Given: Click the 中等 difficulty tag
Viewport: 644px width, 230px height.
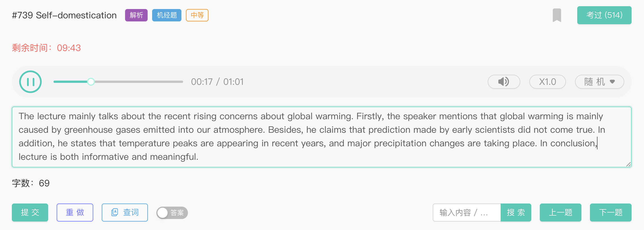Looking at the screenshot, I should pyautogui.click(x=197, y=15).
